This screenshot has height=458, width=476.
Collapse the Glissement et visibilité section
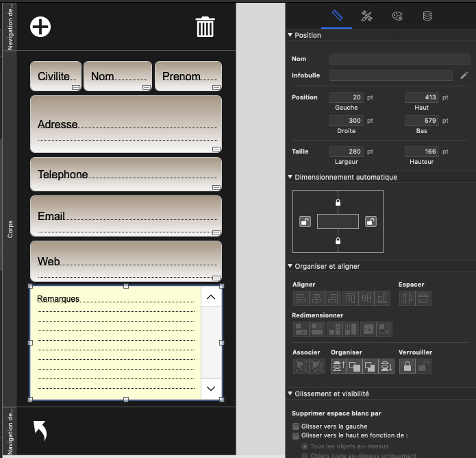tap(290, 394)
